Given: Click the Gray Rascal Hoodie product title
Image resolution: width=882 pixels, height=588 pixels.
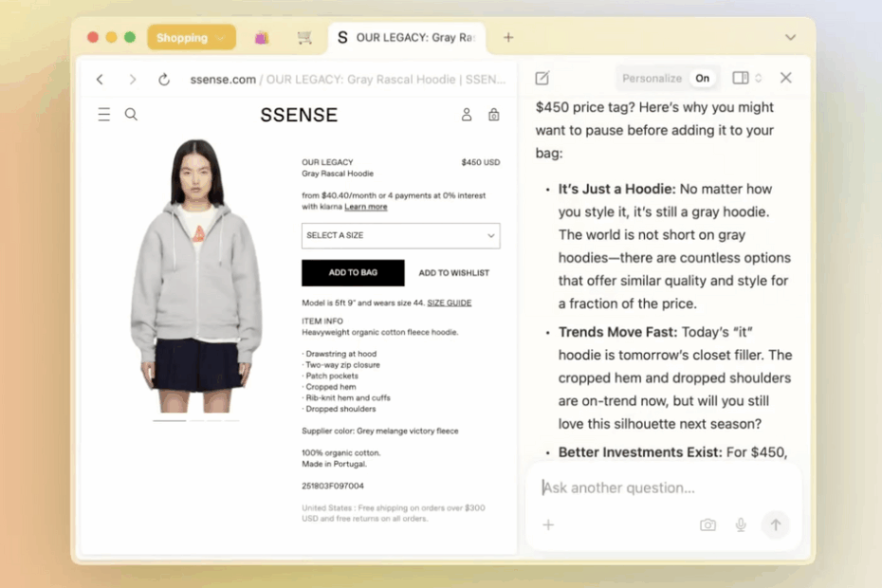Looking at the screenshot, I should 338,174.
